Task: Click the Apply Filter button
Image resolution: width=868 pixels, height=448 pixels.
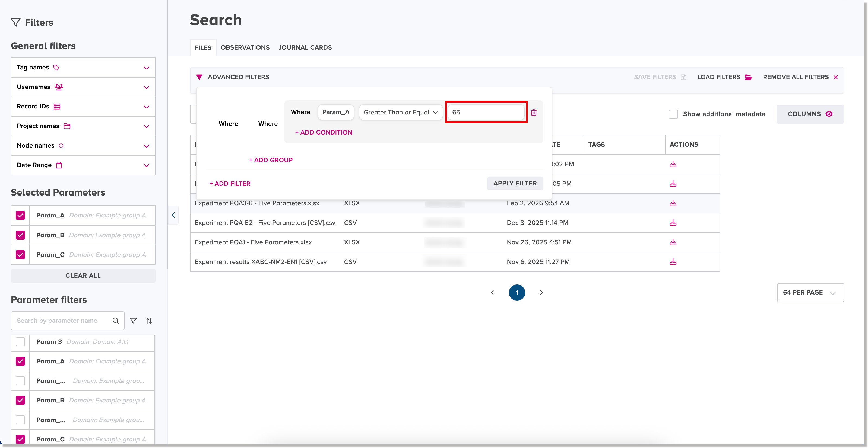Action: [x=515, y=183]
